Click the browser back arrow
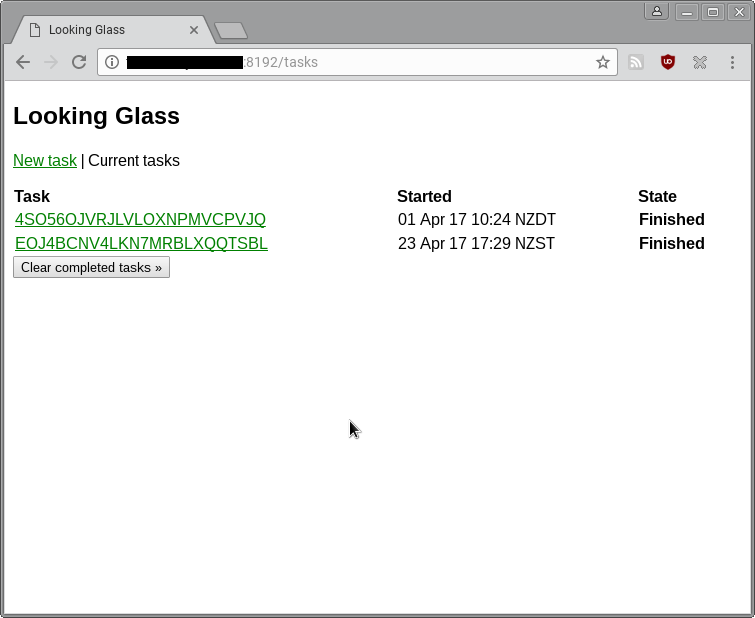 pos(23,62)
